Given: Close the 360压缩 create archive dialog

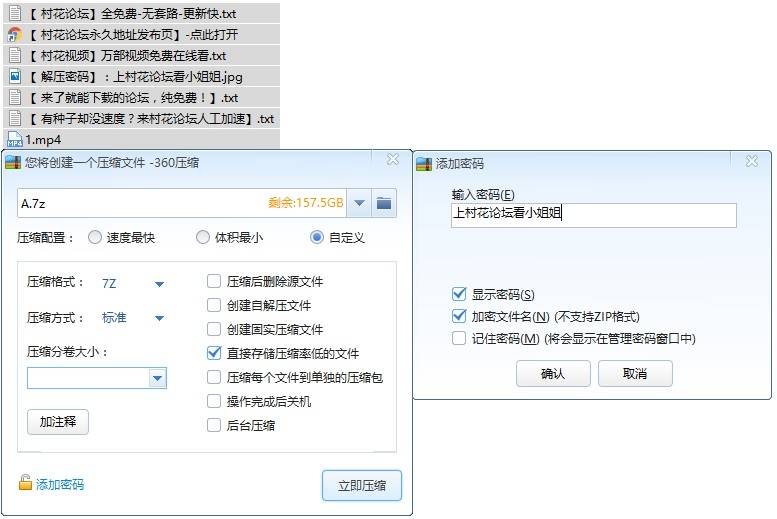Looking at the screenshot, I should click(393, 159).
